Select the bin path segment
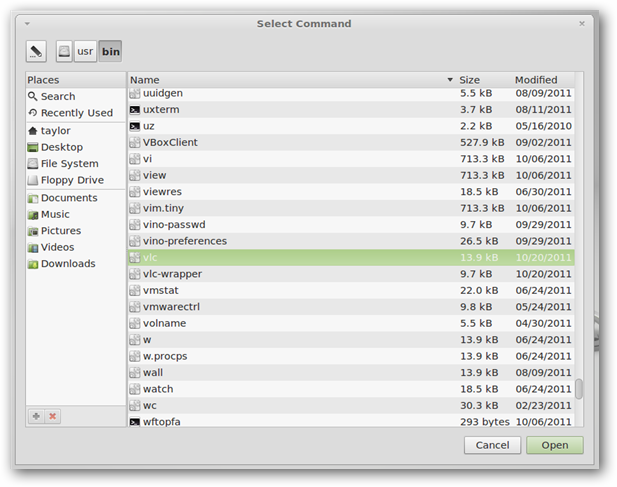Viewport: 617px width, 487px height. [x=111, y=52]
